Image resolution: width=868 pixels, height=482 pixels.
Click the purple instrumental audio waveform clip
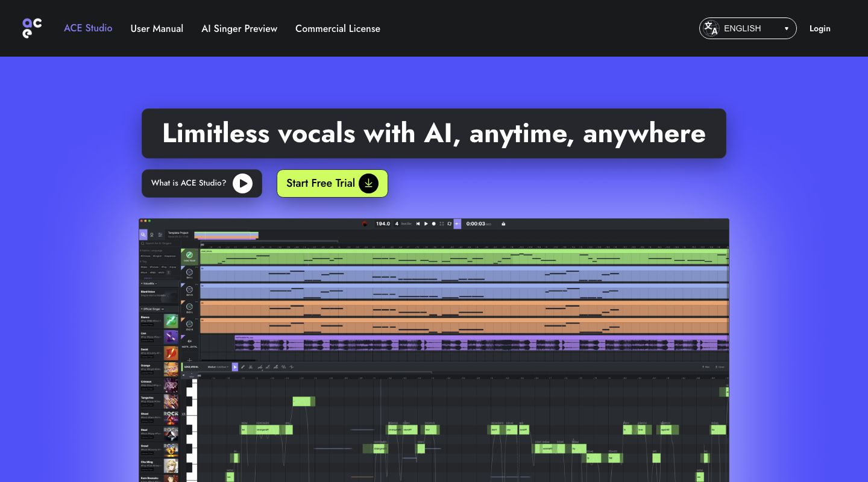pos(482,344)
